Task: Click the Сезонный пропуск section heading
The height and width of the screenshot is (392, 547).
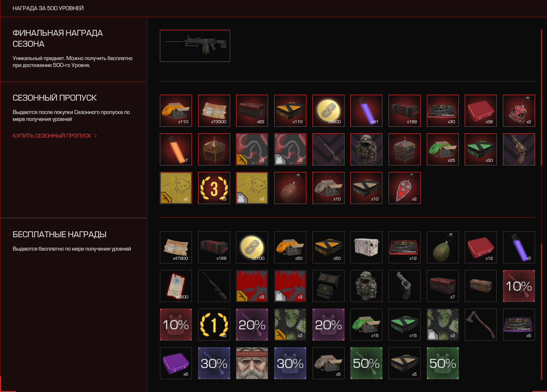Action: [x=55, y=98]
